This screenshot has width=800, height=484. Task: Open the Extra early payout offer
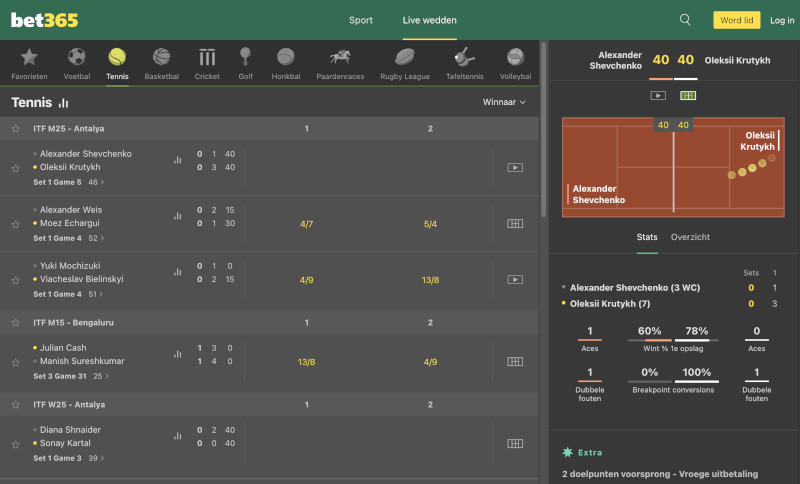(x=660, y=474)
